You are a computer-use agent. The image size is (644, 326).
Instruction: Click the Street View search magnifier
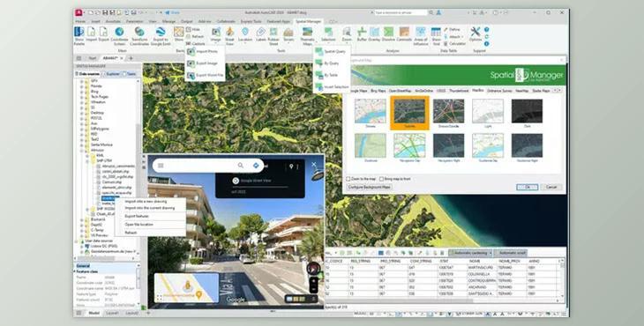click(x=241, y=166)
